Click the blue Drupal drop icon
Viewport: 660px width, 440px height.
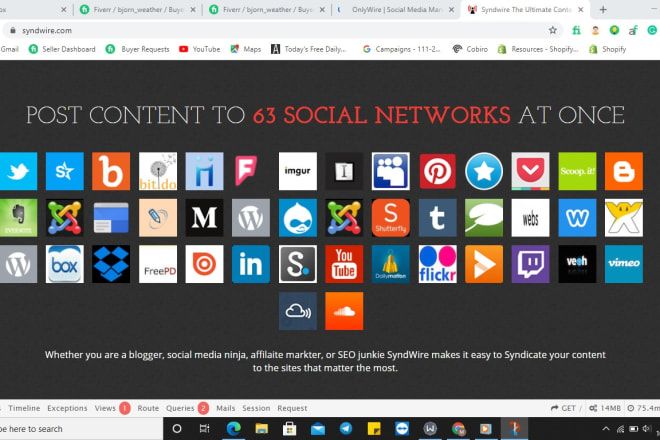[x=298, y=218]
